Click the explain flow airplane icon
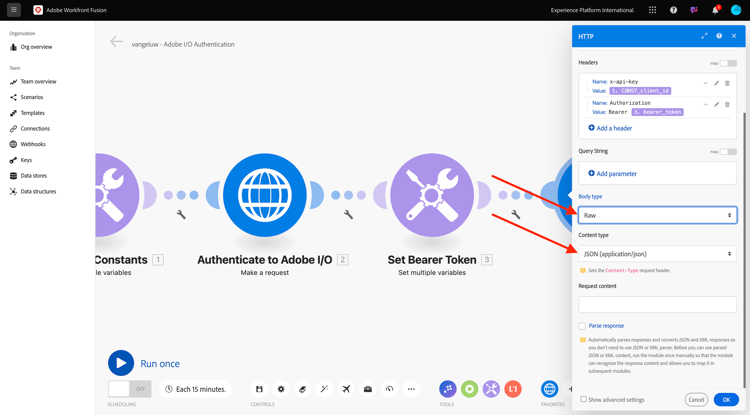 point(346,389)
